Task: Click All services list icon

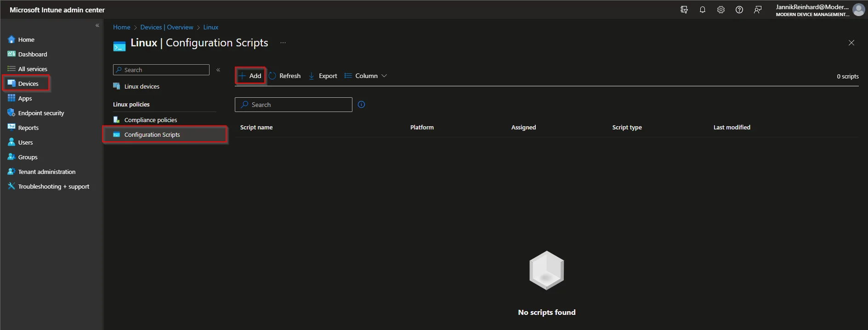Action: pos(11,69)
